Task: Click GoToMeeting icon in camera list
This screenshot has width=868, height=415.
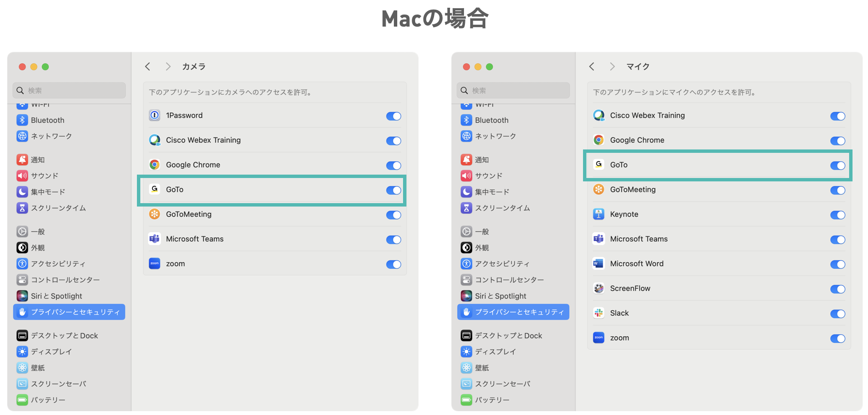Action: coord(154,214)
